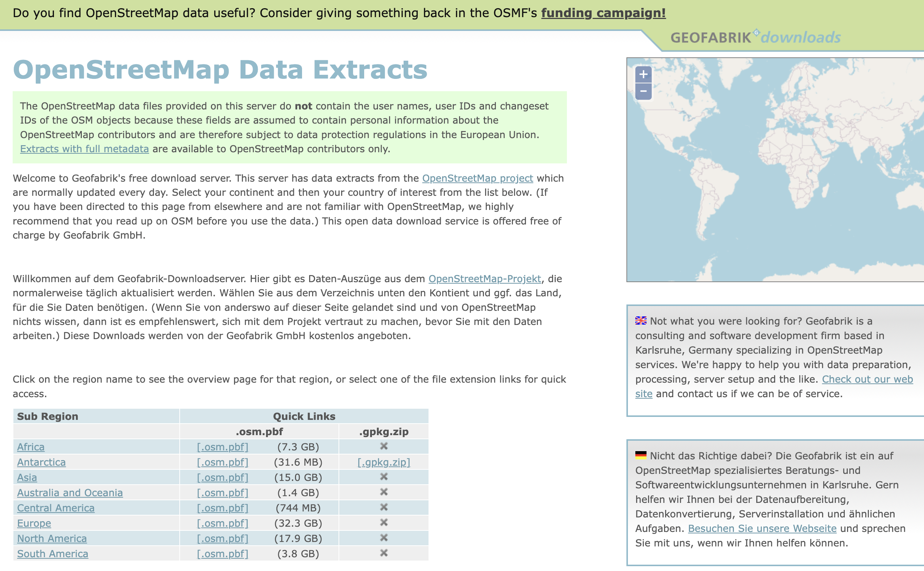Download South America .osm.pbf file

tap(222, 554)
